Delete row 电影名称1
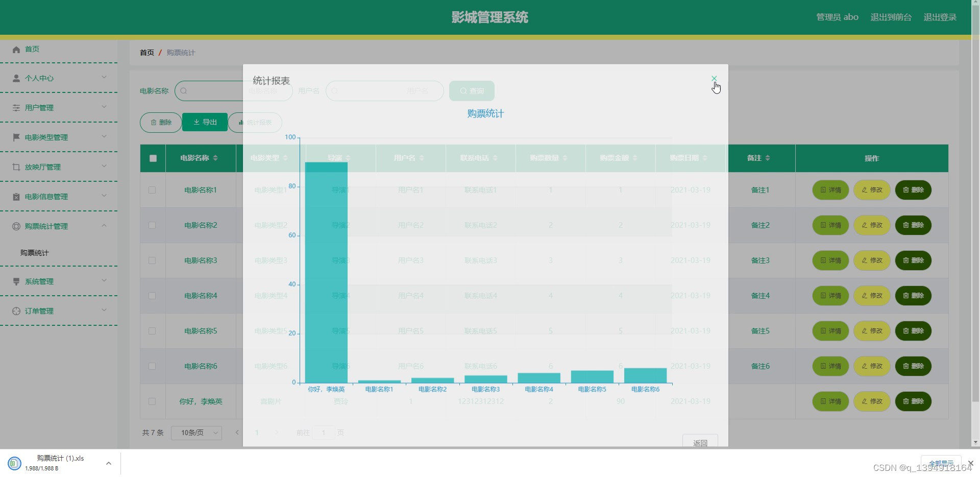The width and height of the screenshot is (980, 477). [x=913, y=190]
